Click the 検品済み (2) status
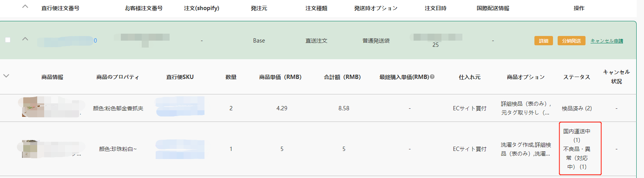The image size is (644, 178). click(x=577, y=108)
